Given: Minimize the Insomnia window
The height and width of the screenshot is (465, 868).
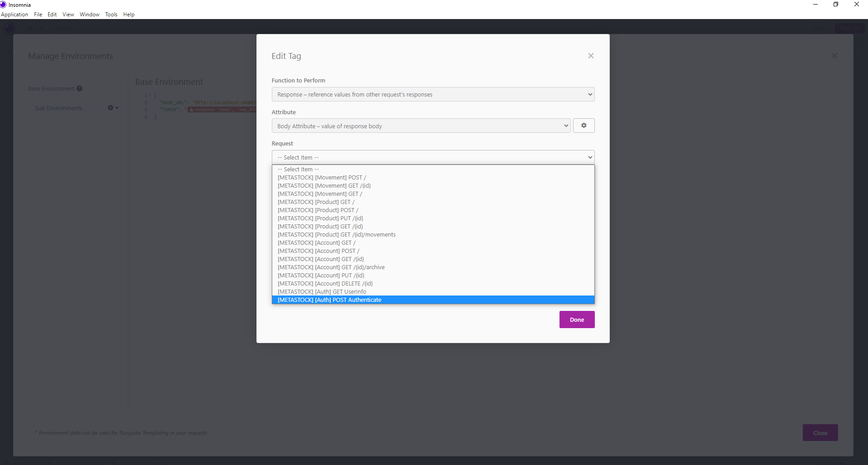Looking at the screenshot, I should click(x=815, y=5).
